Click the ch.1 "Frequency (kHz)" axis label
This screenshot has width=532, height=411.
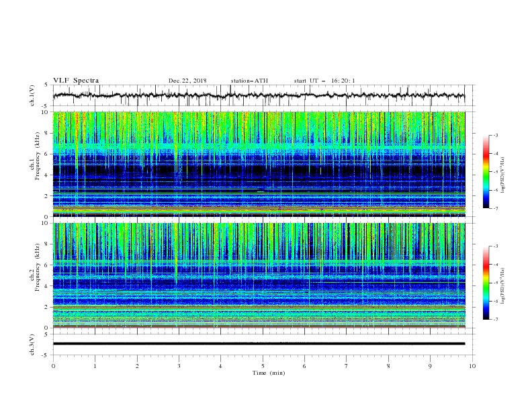[x=37, y=156]
